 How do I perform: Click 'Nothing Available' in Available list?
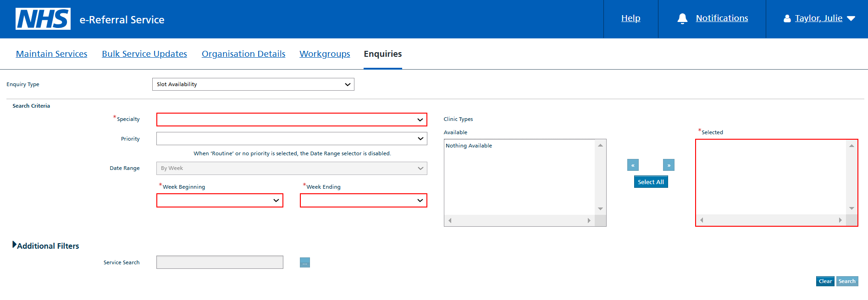point(469,146)
